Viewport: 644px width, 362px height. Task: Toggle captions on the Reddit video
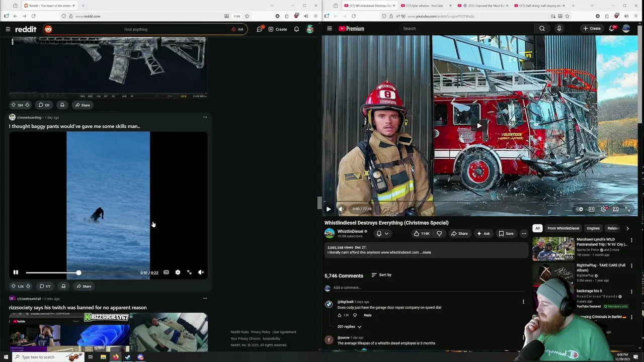click(166, 273)
